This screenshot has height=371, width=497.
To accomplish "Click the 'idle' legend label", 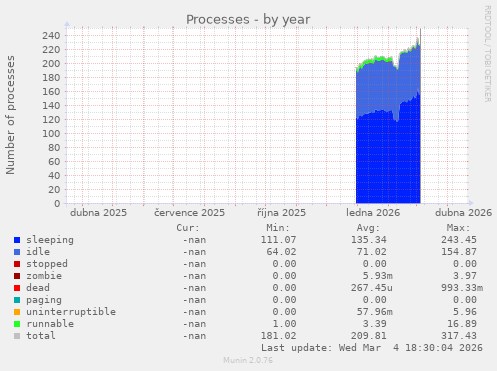I will coord(38,252).
